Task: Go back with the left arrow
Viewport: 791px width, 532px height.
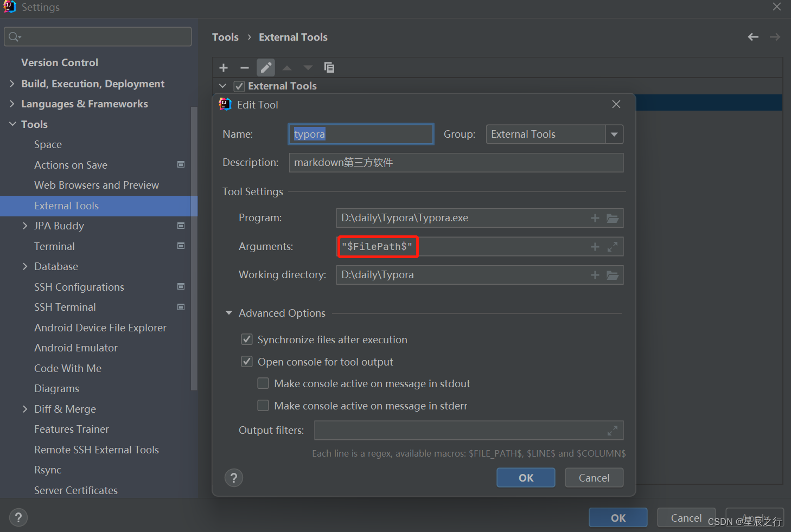Action: (x=753, y=37)
